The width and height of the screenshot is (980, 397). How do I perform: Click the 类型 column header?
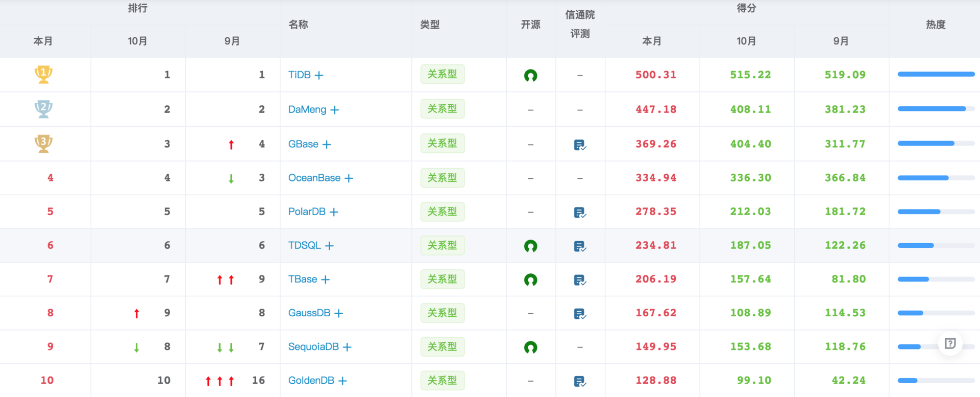[430, 25]
